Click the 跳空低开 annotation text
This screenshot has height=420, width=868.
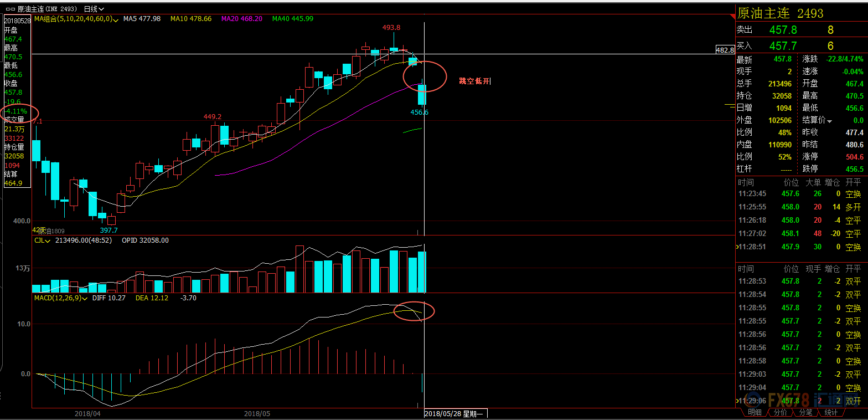coord(474,81)
